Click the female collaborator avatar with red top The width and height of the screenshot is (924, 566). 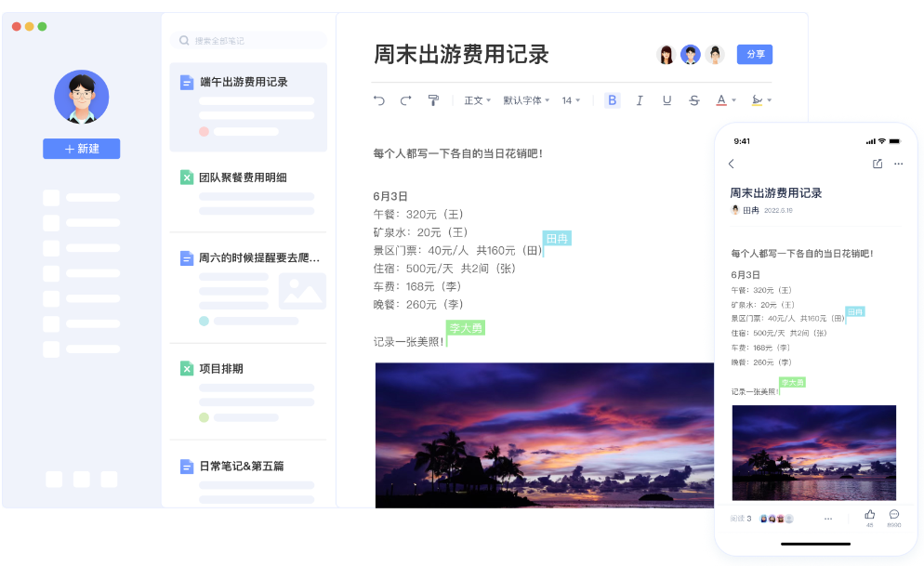(x=666, y=55)
